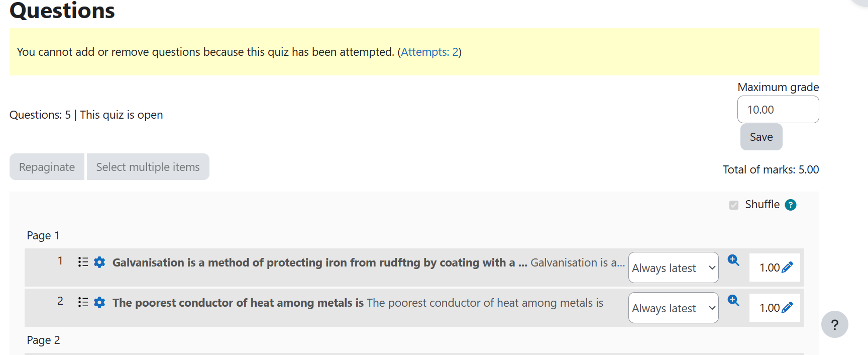The height and width of the screenshot is (355, 868).
Task: Edit mark pencil icon for question 2
Action: (x=788, y=307)
